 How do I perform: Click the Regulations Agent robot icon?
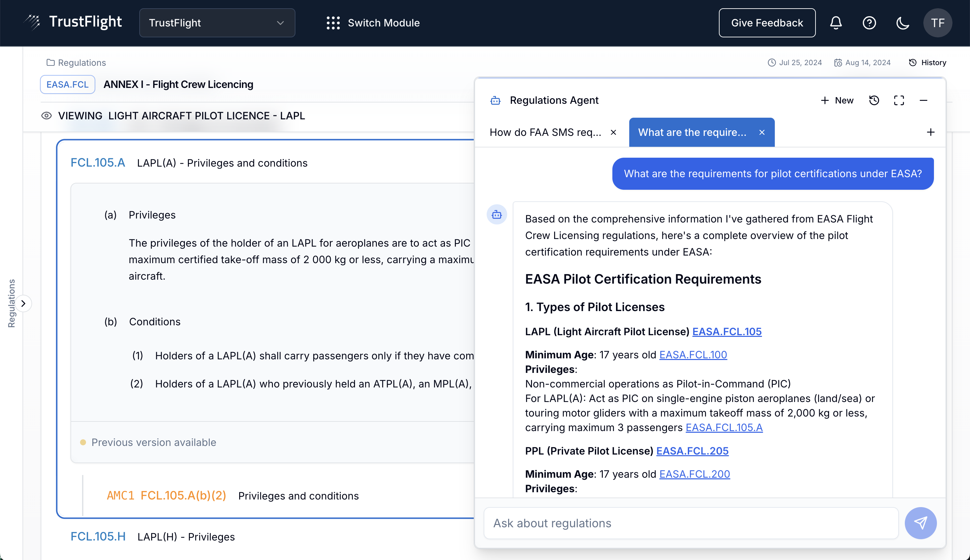pos(495,100)
